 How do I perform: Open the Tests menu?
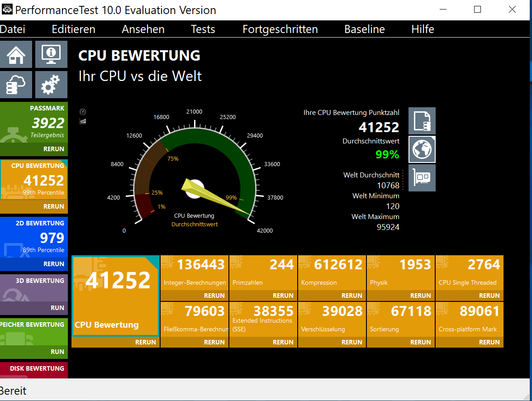point(203,29)
